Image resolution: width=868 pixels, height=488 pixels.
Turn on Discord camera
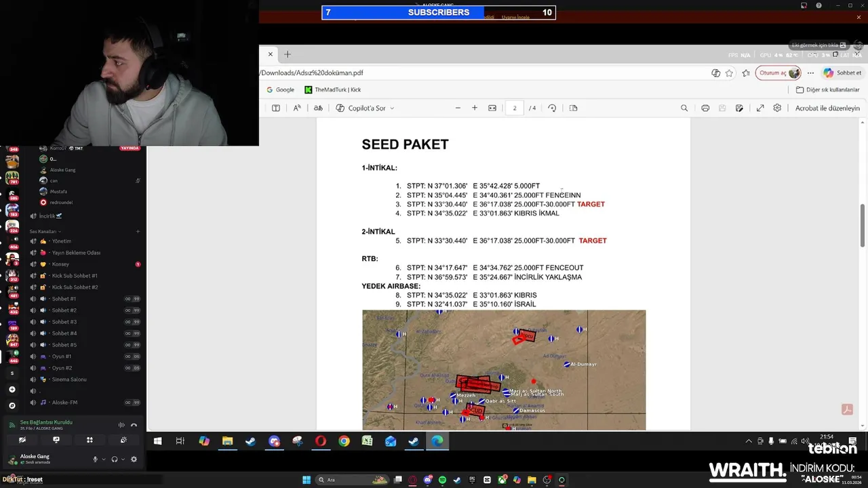pyautogui.click(x=22, y=440)
